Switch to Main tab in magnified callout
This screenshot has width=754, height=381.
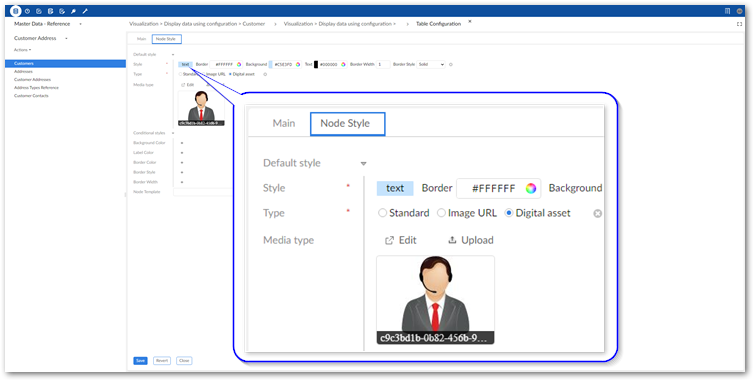pos(284,123)
